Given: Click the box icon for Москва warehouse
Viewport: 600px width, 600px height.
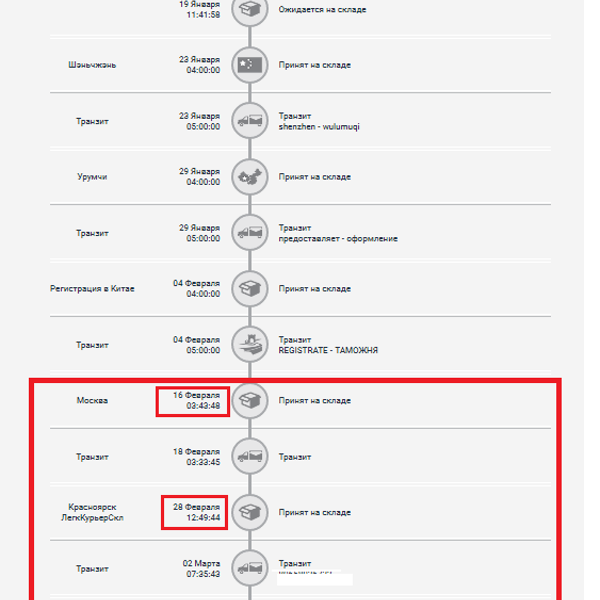Looking at the screenshot, I should [x=250, y=401].
